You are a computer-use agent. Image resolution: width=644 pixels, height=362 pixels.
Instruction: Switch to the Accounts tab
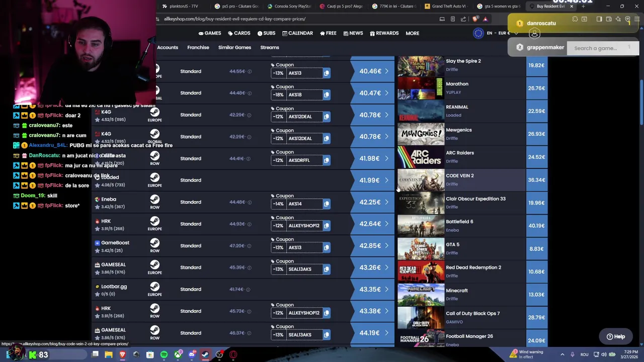pyautogui.click(x=168, y=47)
